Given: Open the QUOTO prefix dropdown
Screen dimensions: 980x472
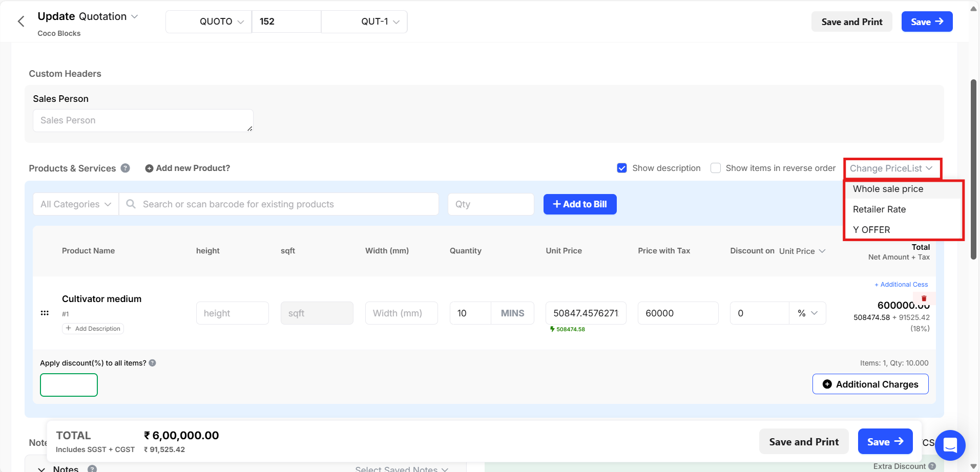Looking at the screenshot, I should coord(208,22).
